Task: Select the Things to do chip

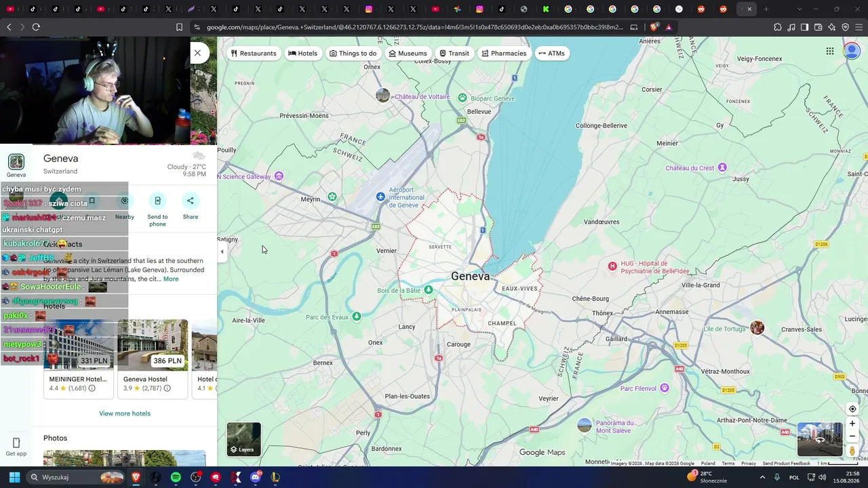Action: pos(353,54)
